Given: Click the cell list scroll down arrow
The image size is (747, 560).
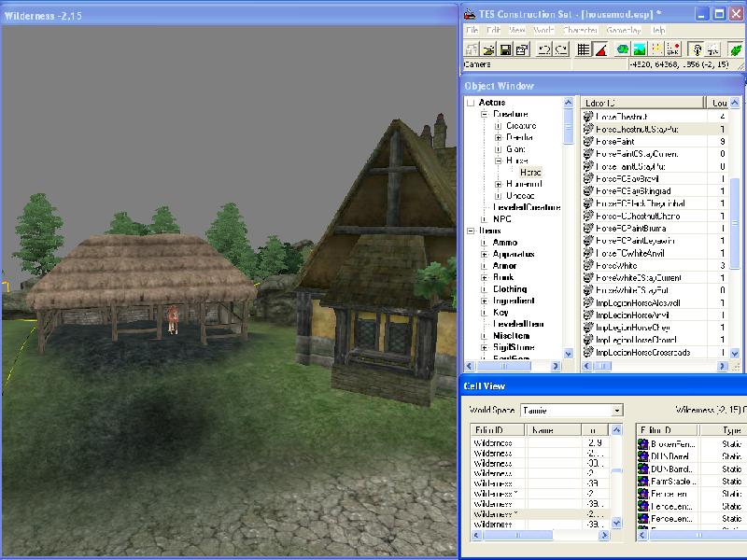Looking at the screenshot, I should tap(616, 523).
